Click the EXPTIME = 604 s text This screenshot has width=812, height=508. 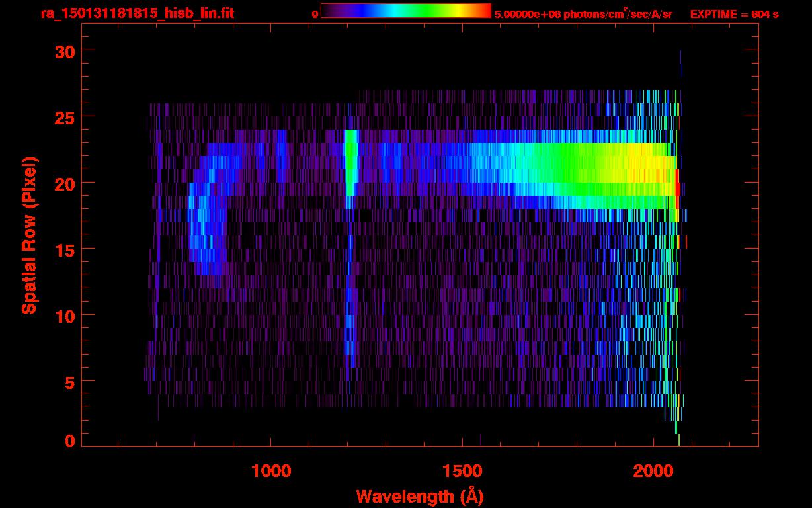734,14
